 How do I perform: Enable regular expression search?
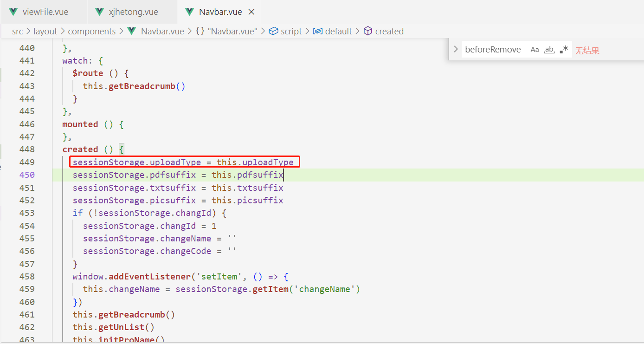point(564,50)
